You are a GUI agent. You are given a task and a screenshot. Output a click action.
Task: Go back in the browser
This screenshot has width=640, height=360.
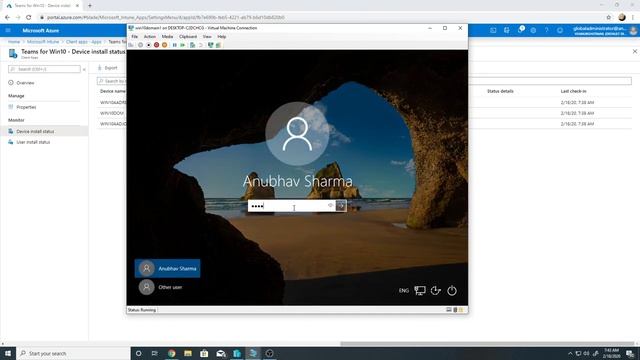(7, 18)
